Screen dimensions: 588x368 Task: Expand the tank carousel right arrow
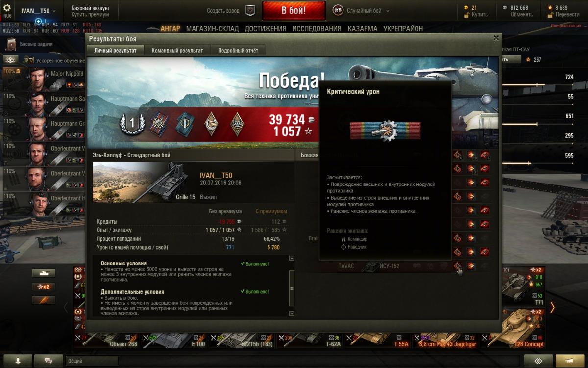[x=552, y=307]
